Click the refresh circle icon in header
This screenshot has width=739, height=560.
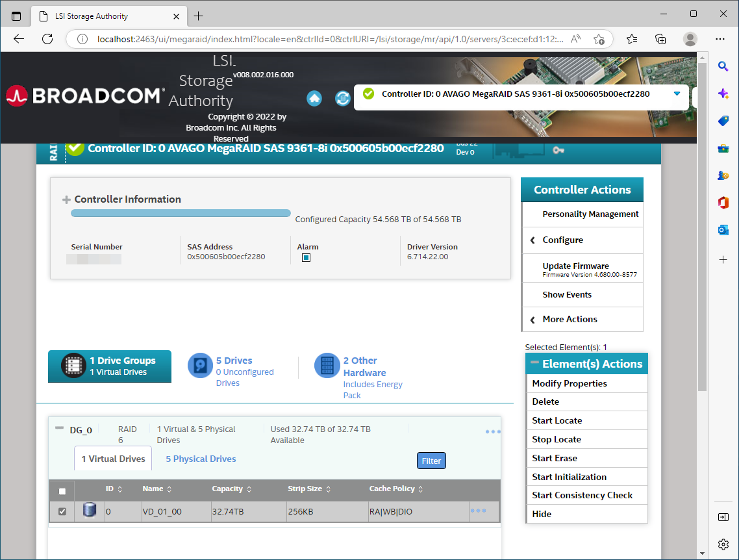(x=343, y=98)
